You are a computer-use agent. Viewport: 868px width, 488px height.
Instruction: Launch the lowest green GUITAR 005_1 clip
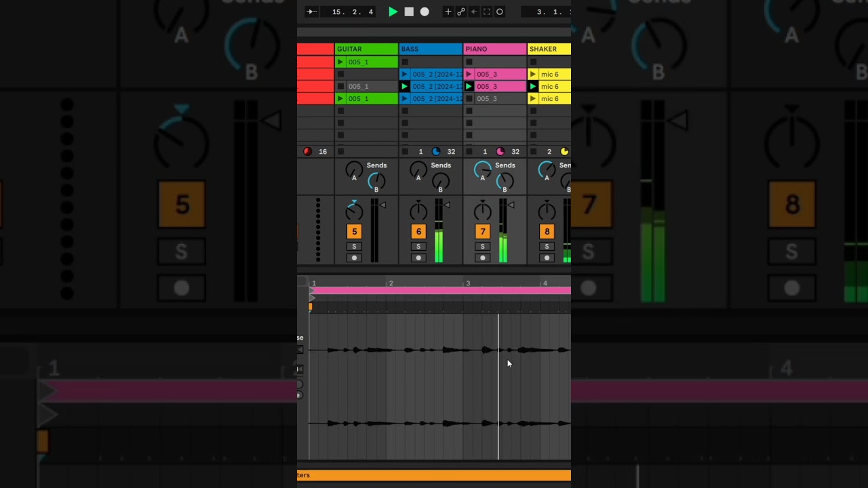(x=340, y=98)
